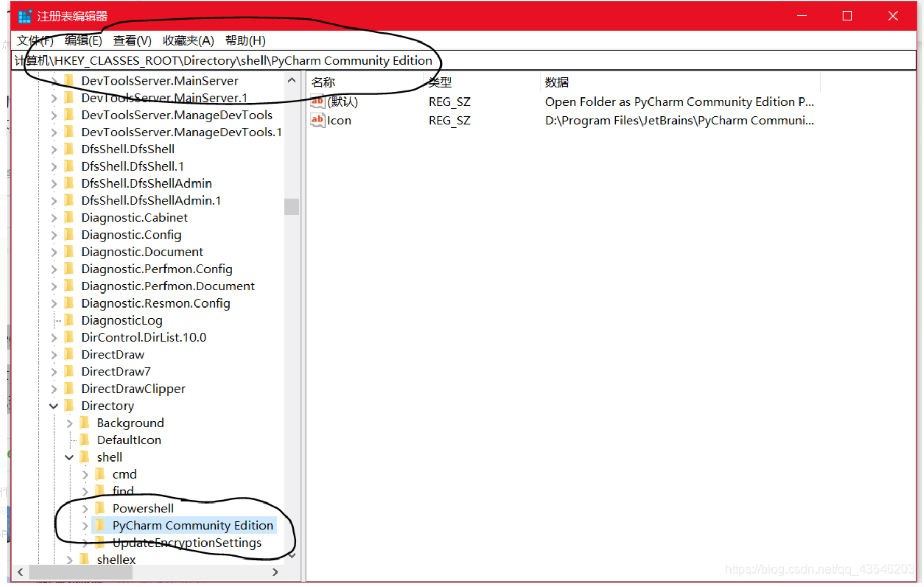Screen dimensions: 924x587
Task: Select the (默认) value name
Action: pos(342,102)
